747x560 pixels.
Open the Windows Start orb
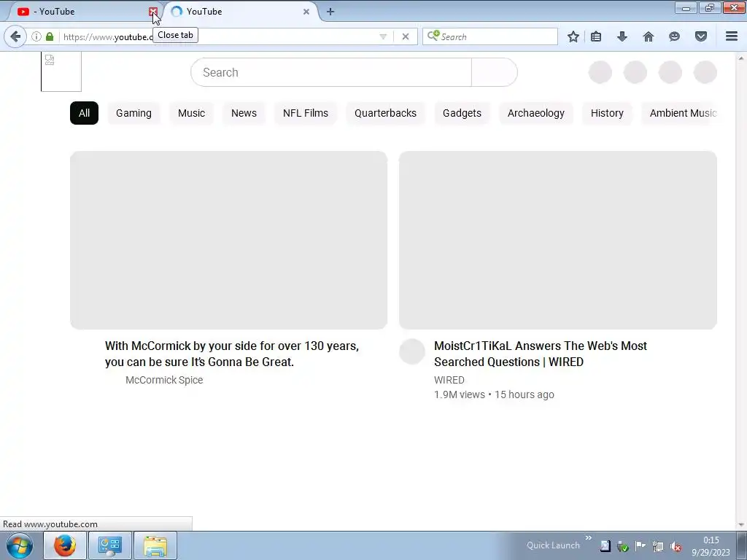[20, 545]
